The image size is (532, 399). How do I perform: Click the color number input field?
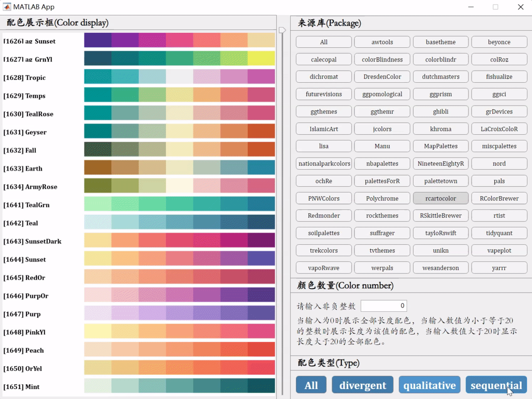[x=384, y=306]
